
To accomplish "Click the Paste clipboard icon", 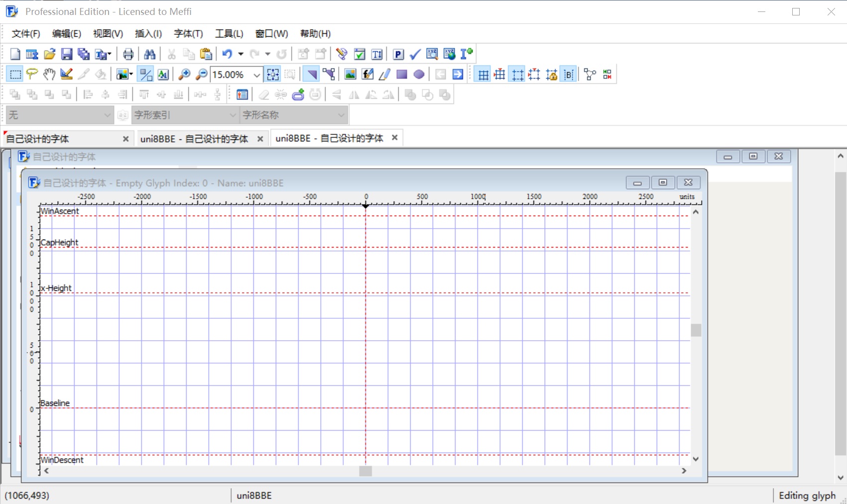I will (206, 54).
